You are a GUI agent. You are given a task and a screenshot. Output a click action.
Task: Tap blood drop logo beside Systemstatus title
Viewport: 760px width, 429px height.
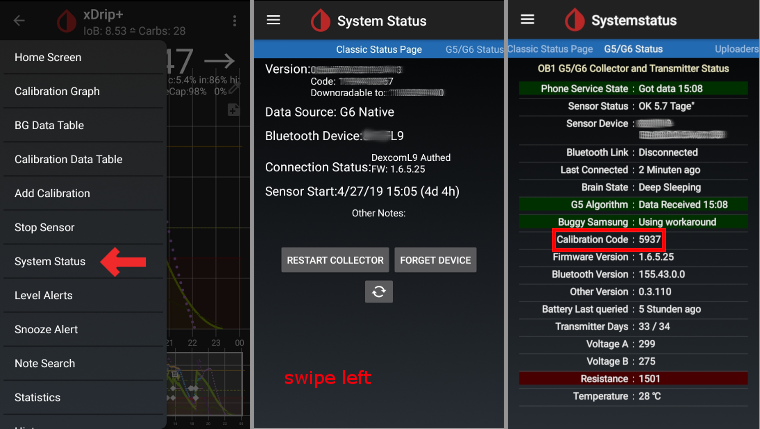(575, 20)
